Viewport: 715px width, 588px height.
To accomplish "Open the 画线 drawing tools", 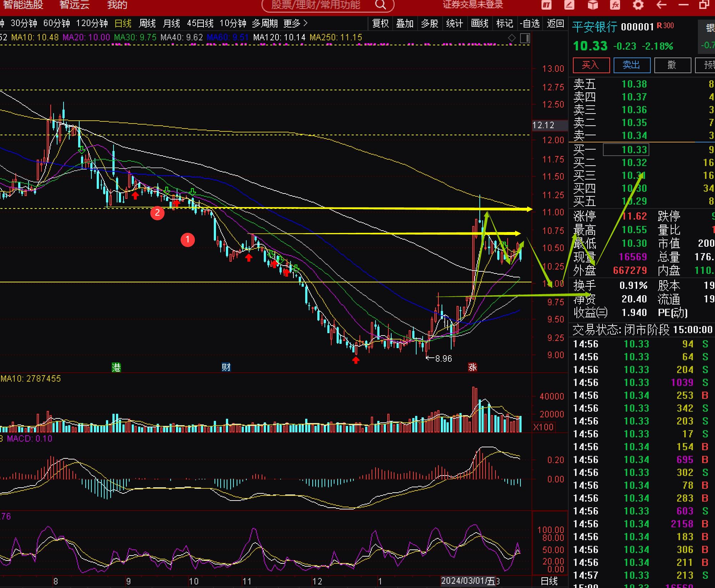I will (479, 24).
